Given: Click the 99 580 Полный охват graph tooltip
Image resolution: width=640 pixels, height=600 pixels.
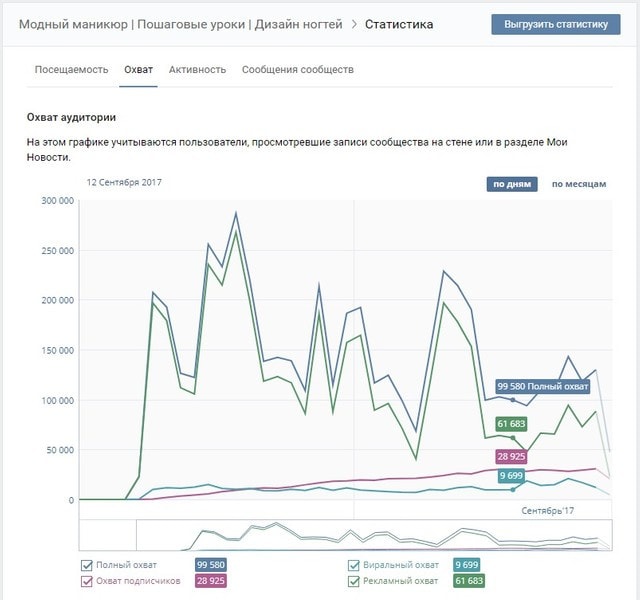Looking at the screenshot, I should tap(542, 387).
